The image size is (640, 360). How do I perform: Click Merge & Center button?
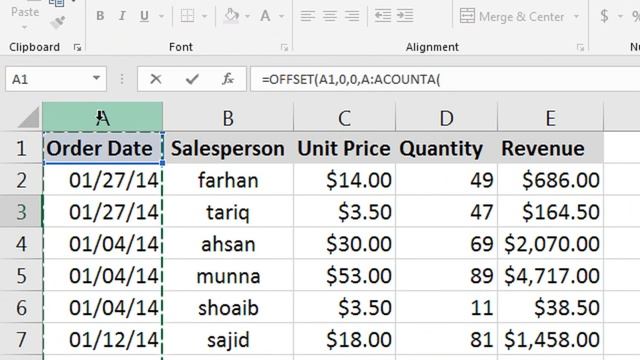[512, 16]
